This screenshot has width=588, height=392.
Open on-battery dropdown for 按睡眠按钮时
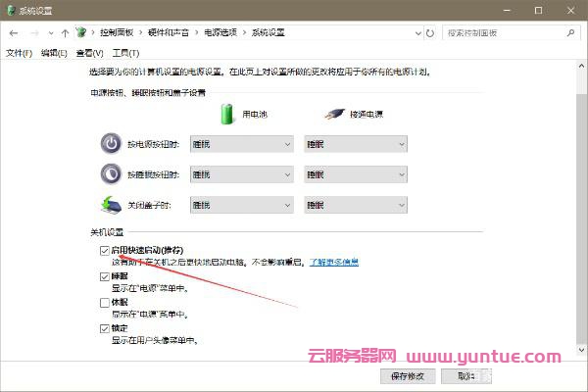(241, 174)
